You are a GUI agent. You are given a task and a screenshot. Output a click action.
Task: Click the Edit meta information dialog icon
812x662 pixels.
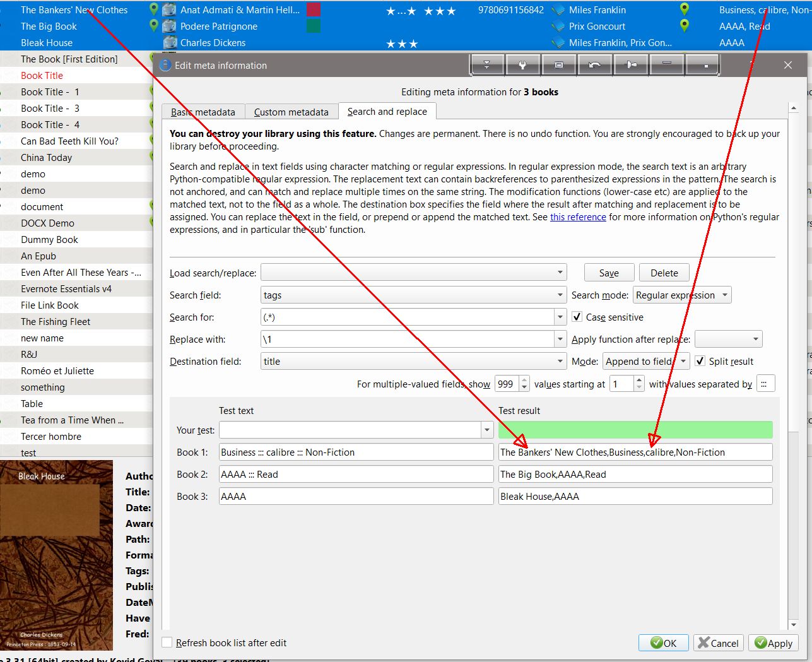pos(165,65)
